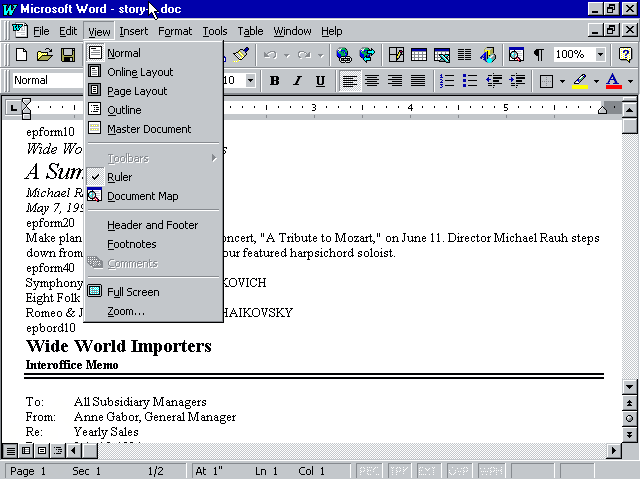Click the Save floppy disk icon
640x480 pixels.
(x=68, y=54)
